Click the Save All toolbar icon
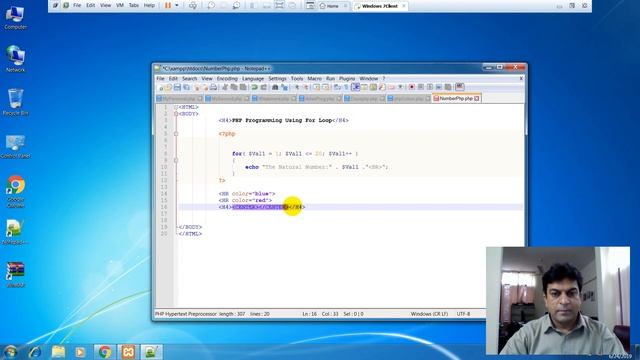The width and height of the screenshot is (640, 360). pos(186,87)
